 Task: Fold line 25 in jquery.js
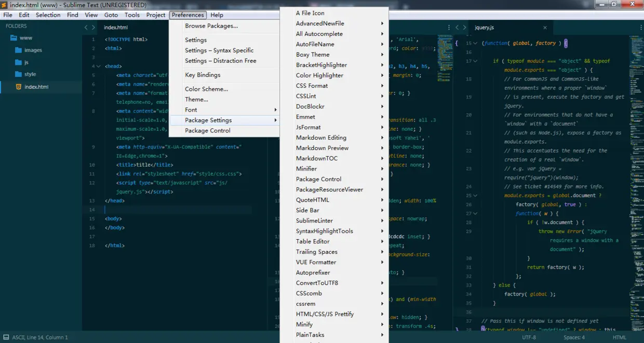tap(475, 196)
